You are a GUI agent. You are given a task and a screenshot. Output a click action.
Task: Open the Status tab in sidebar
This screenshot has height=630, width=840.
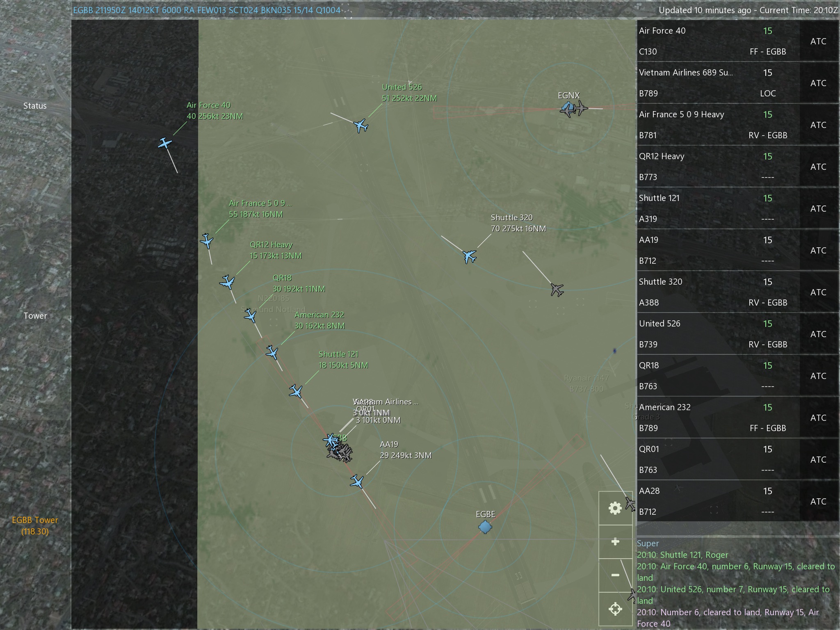[35, 106]
